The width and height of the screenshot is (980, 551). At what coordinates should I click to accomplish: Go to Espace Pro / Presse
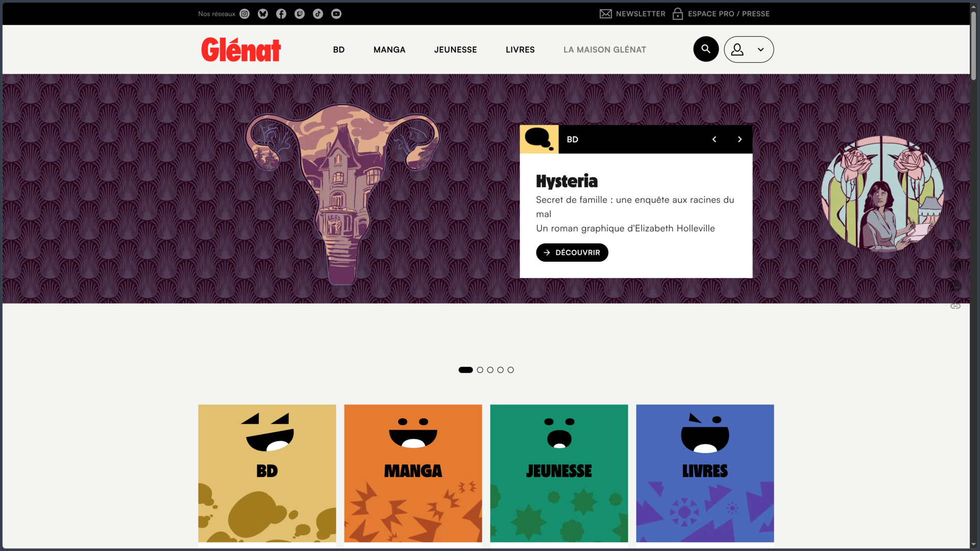click(721, 14)
